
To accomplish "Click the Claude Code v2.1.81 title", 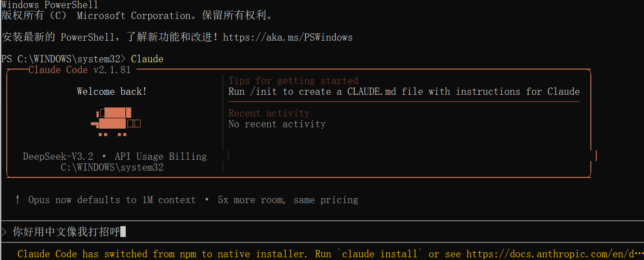I will (80, 70).
